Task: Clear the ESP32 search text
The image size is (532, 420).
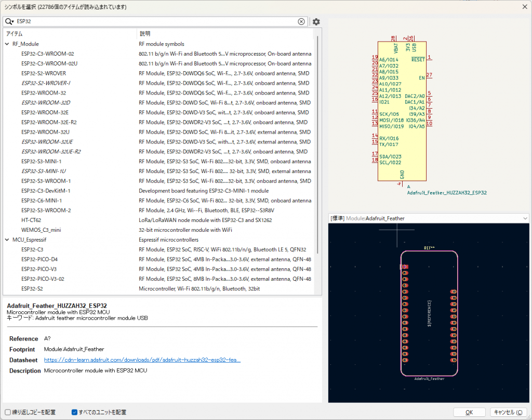Action: pos(301,21)
